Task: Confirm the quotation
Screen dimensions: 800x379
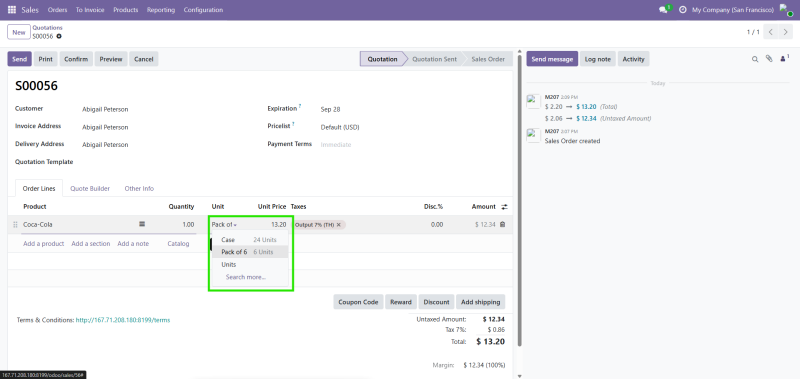Action: 76,59
